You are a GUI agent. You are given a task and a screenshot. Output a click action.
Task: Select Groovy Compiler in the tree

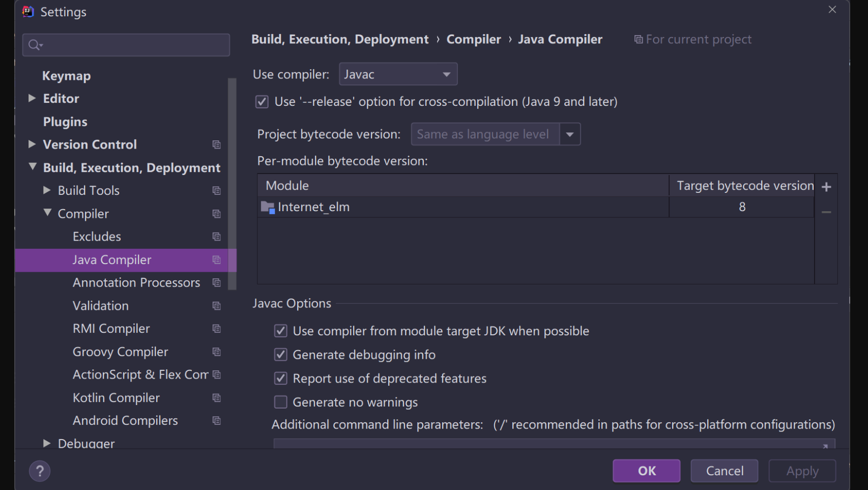pyautogui.click(x=120, y=352)
